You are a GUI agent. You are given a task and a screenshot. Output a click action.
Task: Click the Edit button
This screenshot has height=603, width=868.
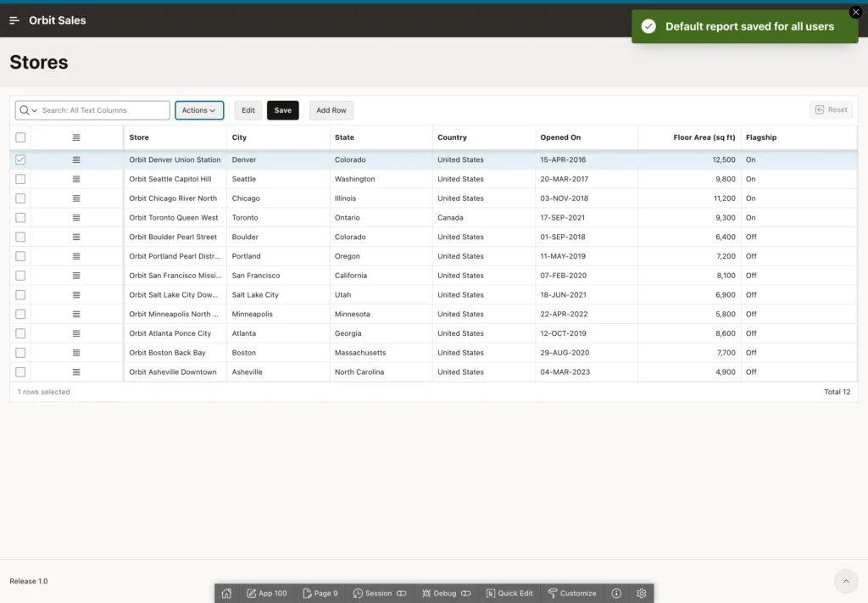point(248,110)
